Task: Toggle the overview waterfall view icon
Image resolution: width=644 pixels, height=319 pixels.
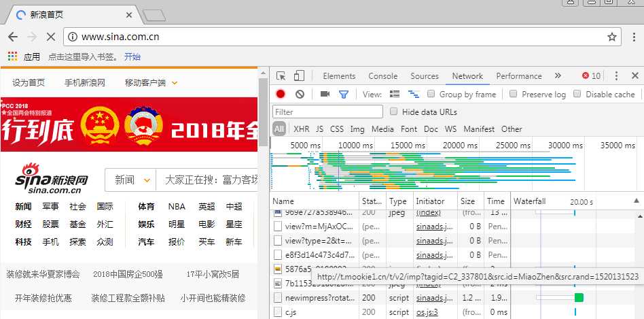Action: 414,94
